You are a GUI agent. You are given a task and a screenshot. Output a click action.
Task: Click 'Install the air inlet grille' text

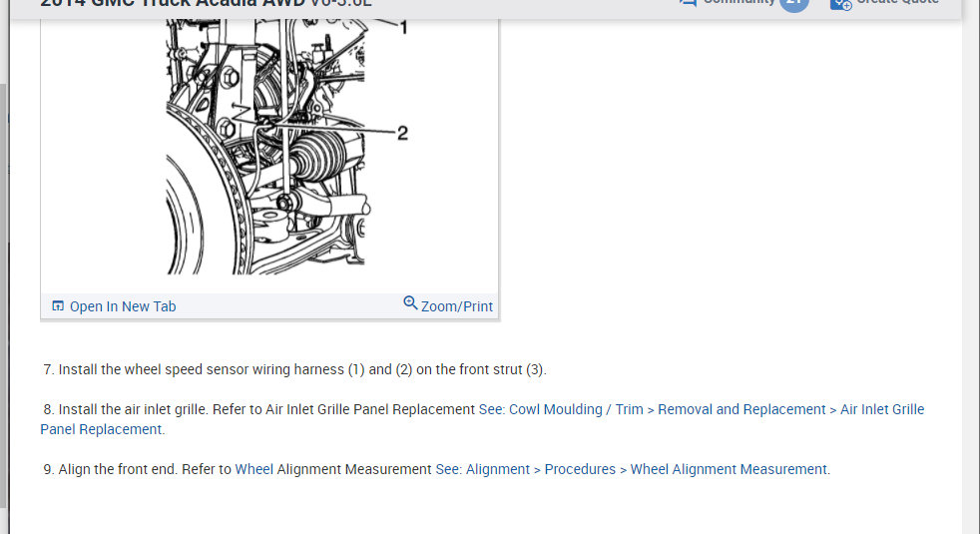[132, 409]
